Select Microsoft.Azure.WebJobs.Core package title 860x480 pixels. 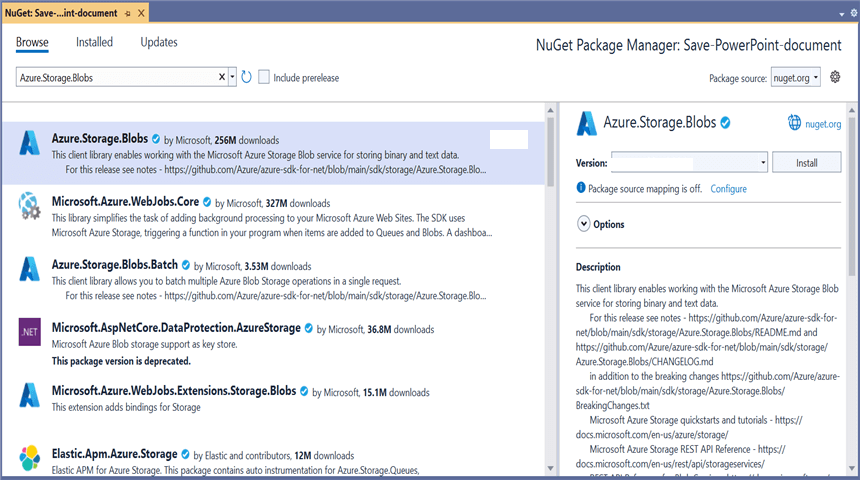(x=125, y=201)
